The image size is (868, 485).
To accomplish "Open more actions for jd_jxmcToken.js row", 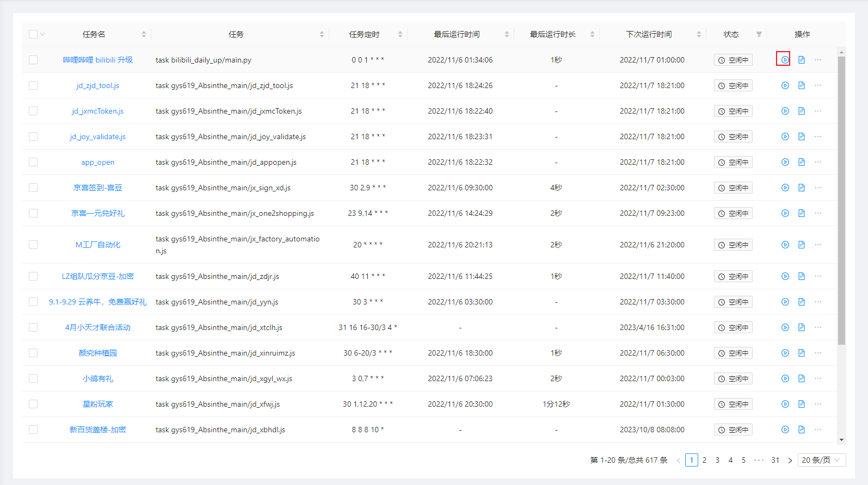I will tap(818, 111).
